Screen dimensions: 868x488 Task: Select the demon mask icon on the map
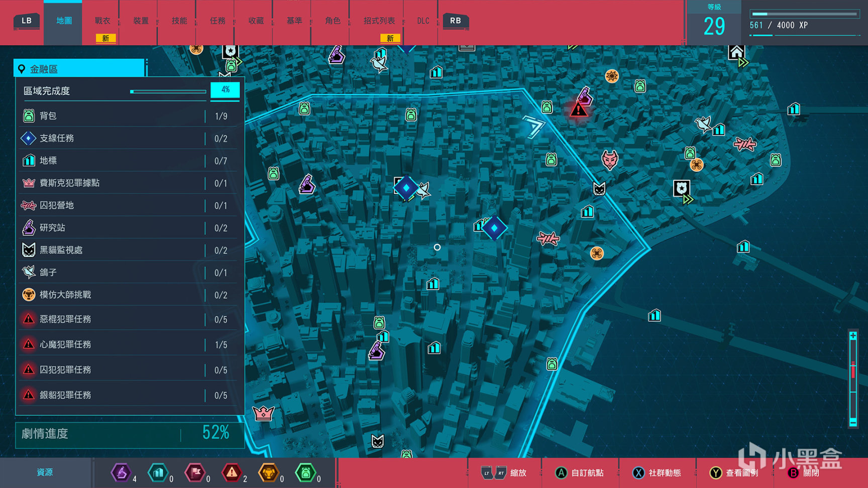tap(609, 160)
